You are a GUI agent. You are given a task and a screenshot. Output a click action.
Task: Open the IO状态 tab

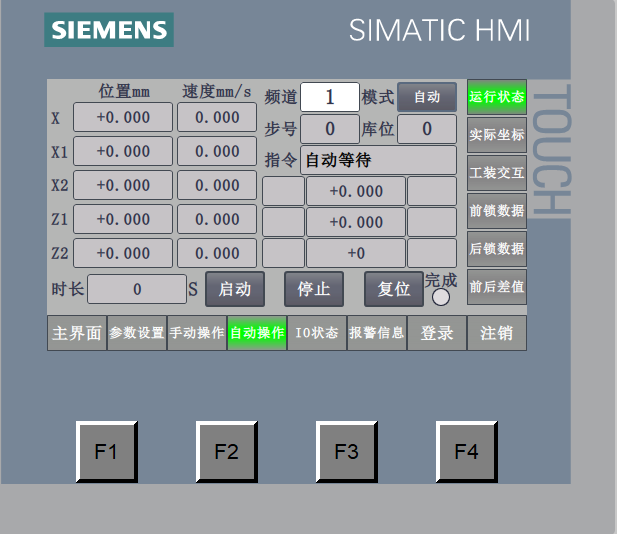tap(317, 333)
